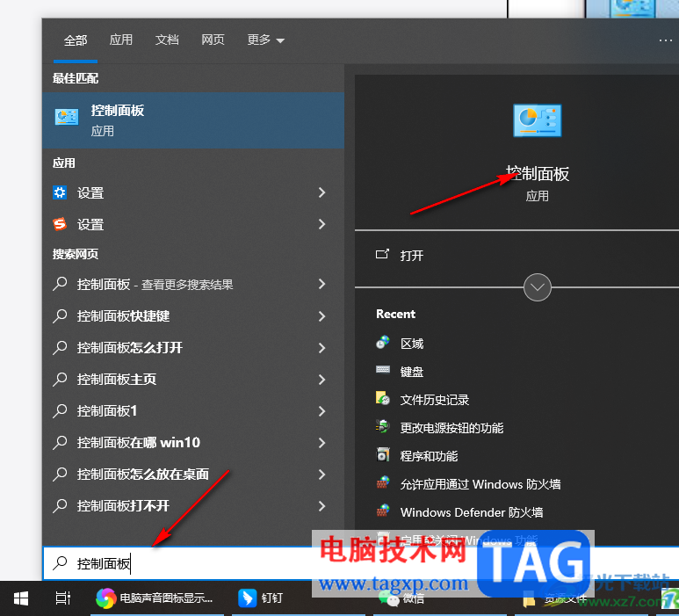
Task: Expand arrow for 控制面板在哪 win10
Action: pyautogui.click(x=321, y=443)
